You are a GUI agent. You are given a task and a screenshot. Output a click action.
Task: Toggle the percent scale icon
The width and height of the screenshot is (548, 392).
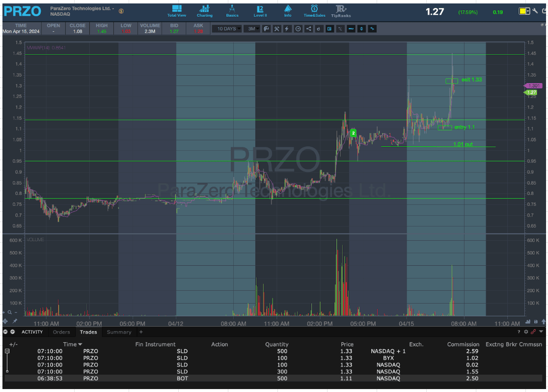(340, 28)
